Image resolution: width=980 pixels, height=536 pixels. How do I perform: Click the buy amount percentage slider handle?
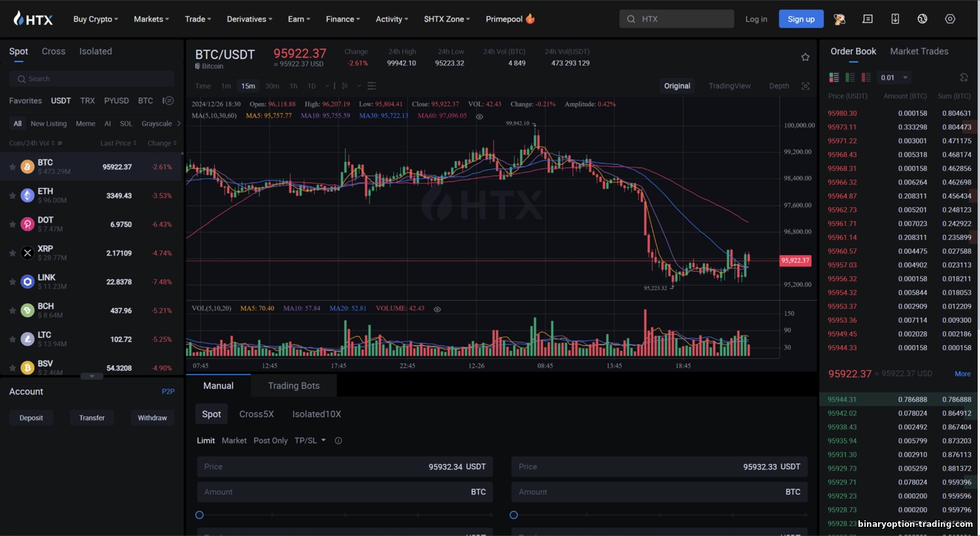pos(199,515)
